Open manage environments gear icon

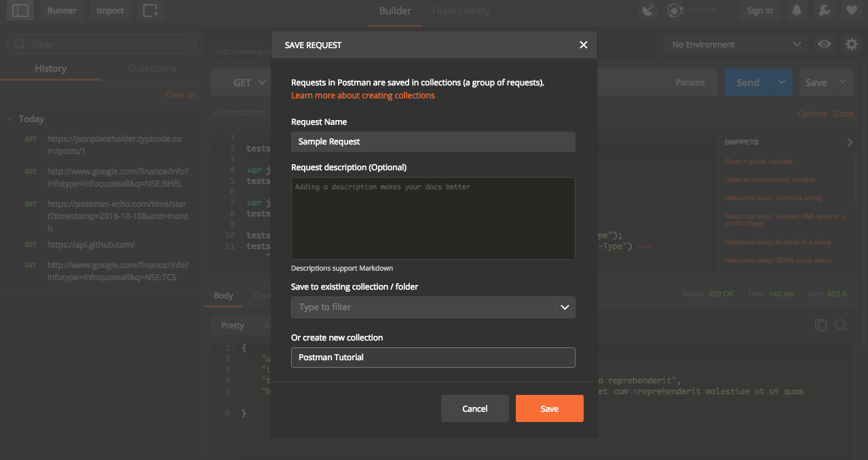pyautogui.click(x=851, y=44)
